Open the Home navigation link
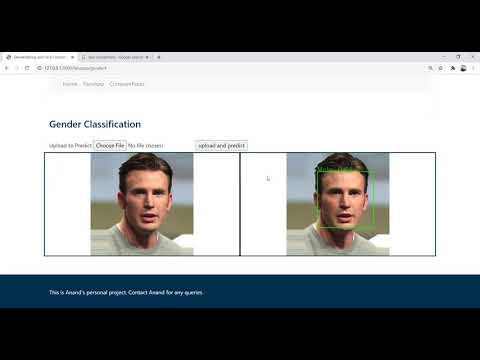 [70, 84]
